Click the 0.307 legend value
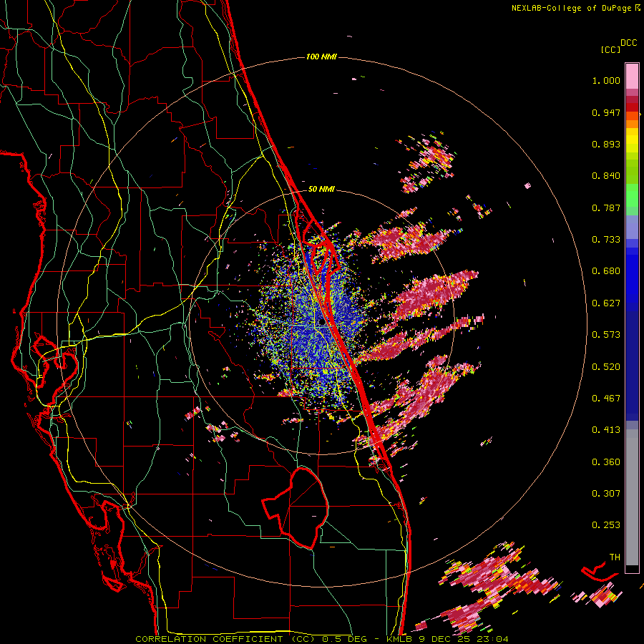644x644 pixels. 606,494
